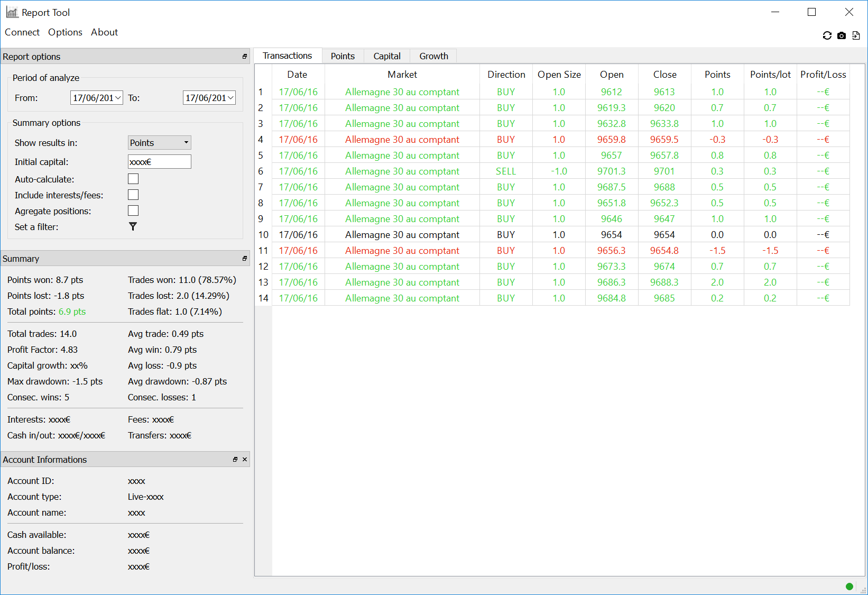Image resolution: width=868 pixels, height=595 pixels.
Task: Float the Account Informations panel
Action: pyautogui.click(x=235, y=460)
